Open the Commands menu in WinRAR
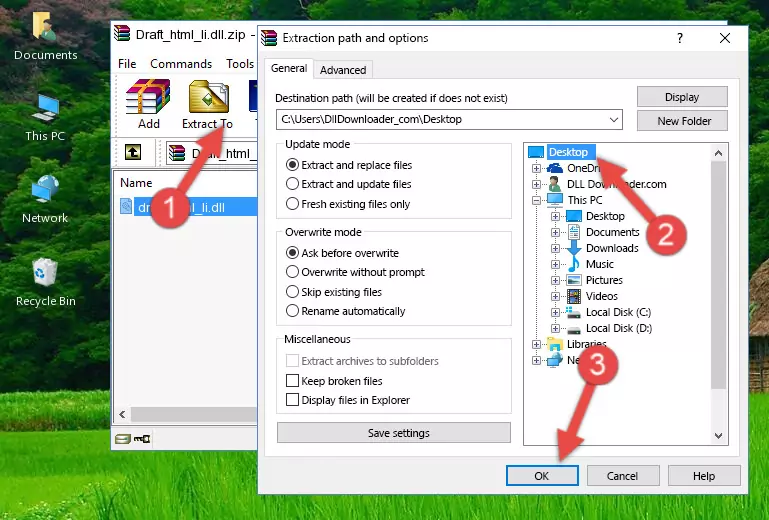 181,64
